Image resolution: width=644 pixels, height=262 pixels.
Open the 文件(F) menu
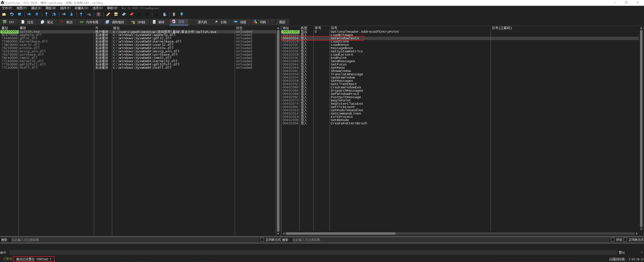(7, 8)
